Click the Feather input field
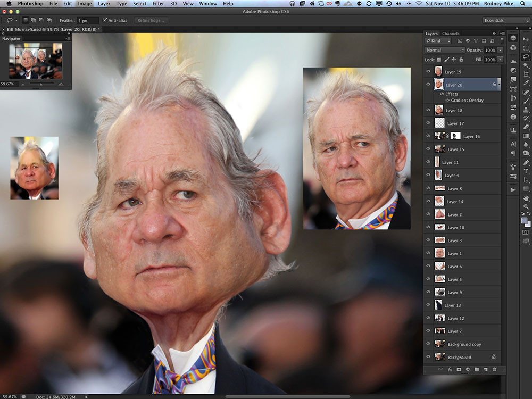 pyautogui.click(x=88, y=20)
